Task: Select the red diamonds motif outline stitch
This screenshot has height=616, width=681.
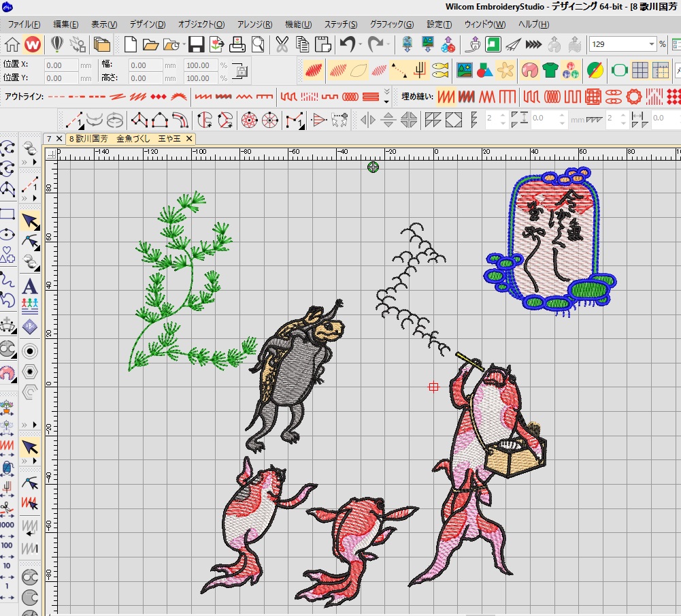Action: pos(158,97)
